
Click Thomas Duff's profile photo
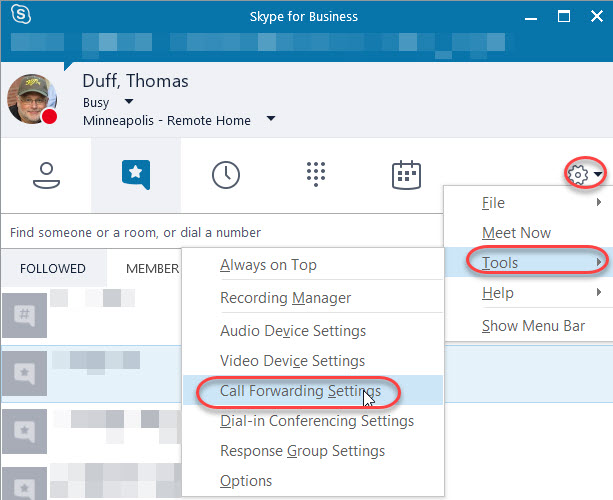(32, 99)
